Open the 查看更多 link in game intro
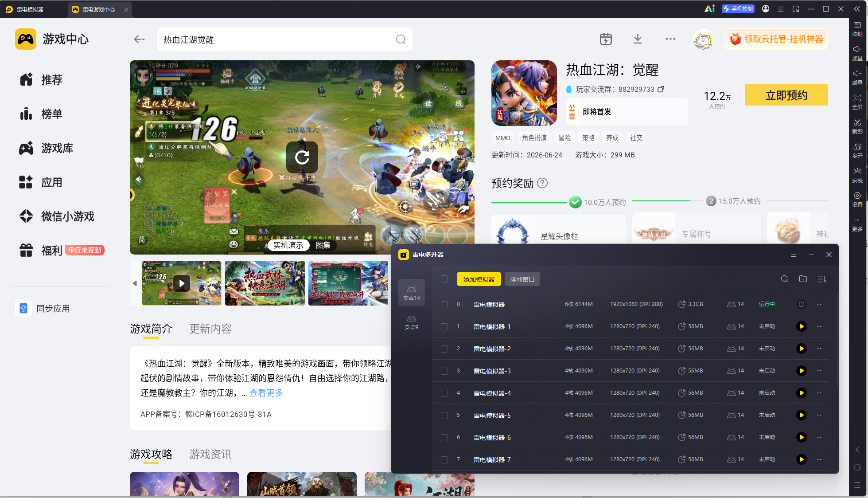868x498 pixels. [266, 392]
